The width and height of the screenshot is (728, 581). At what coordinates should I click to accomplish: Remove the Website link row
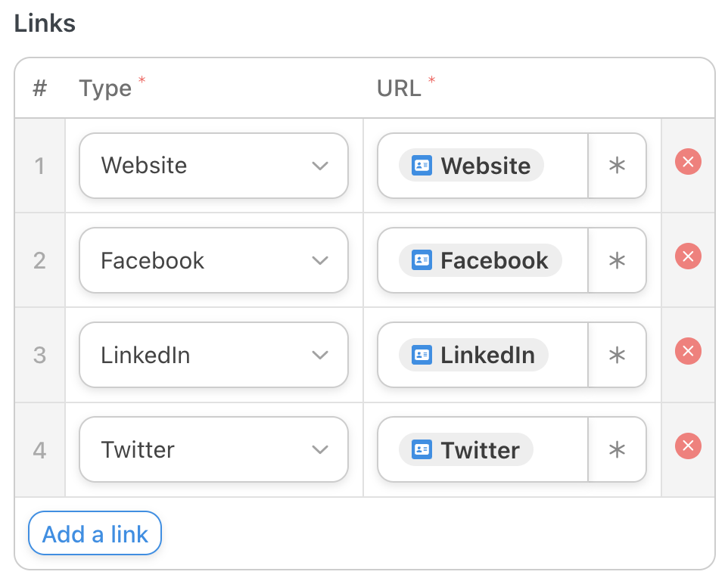tap(688, 162)
